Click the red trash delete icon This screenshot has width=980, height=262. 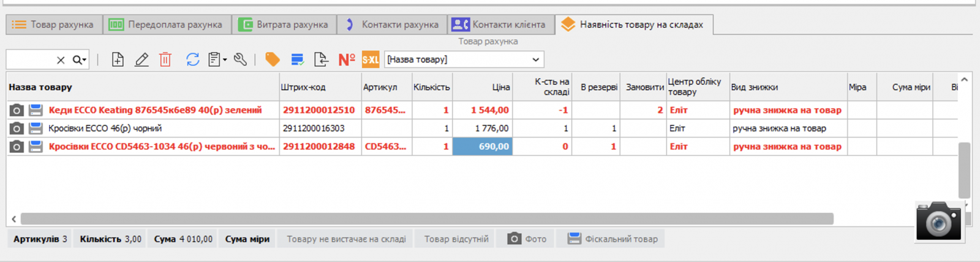pyautogui.click(x=165, y=60)
